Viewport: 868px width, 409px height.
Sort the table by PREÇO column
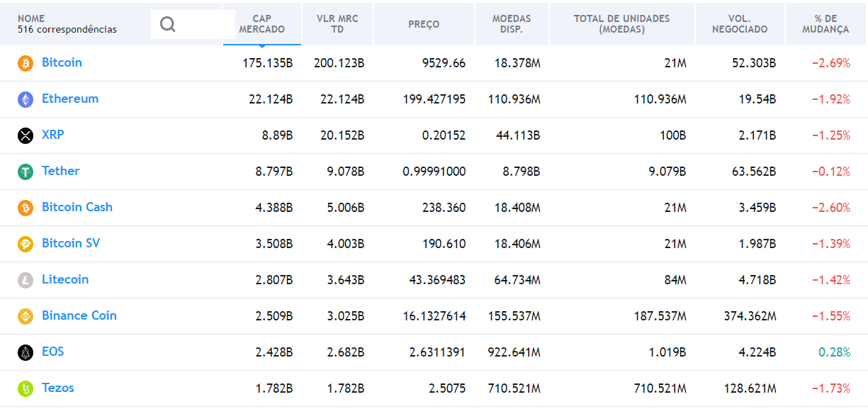coord(424,23)
